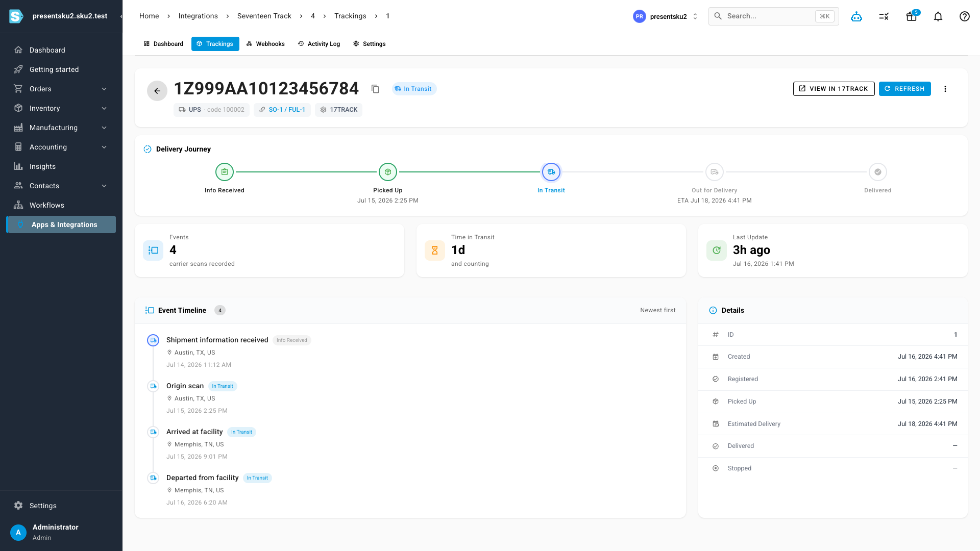Switch to the Dashboard tab
The width and height of the screenshot is (980, 551).
(x=163, y=44)
